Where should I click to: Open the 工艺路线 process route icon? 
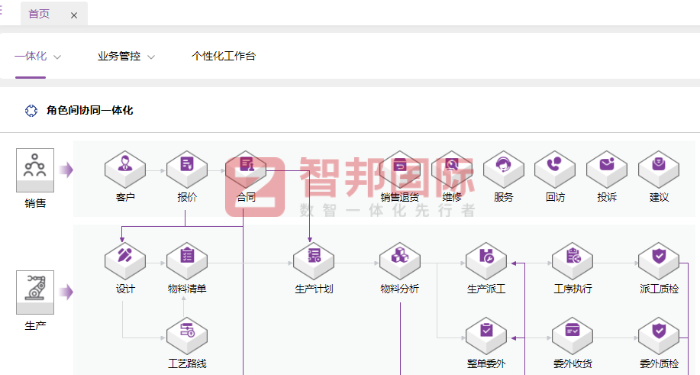tap(187, 336)
